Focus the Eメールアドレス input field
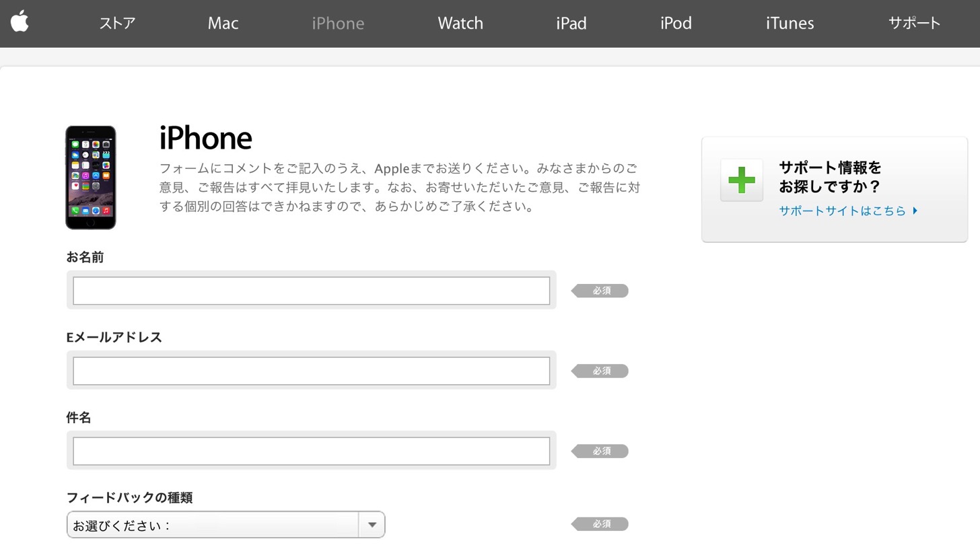The image size is (980, 551). coord(311,371)
